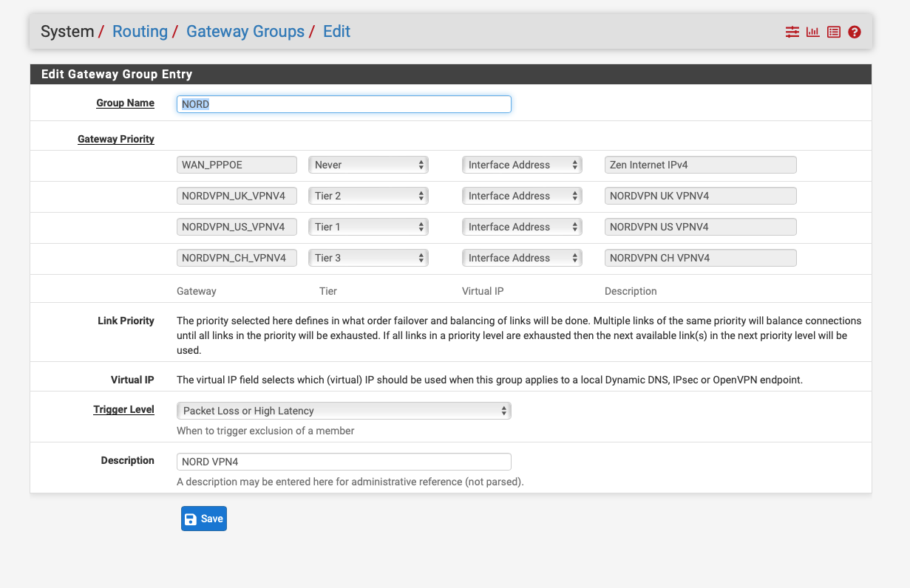Expand the Trigger Level dropdown
Screen dimensions: 910x588
(x=344, y=411)
